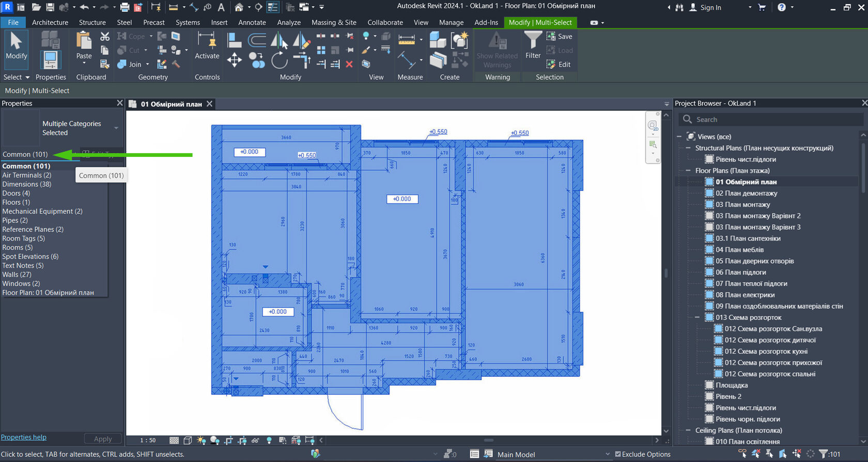
Task: Click the Filter selection funnel icon
Action: [533, 40]
